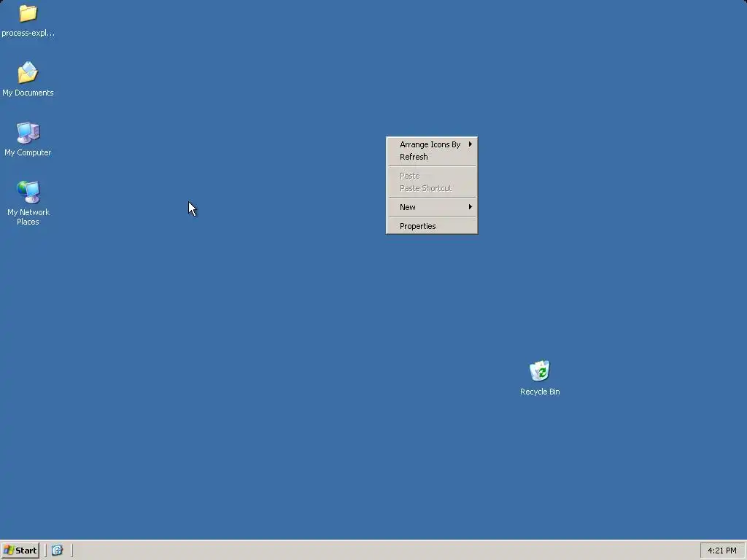Choose Properties from the context menu
The height and width of the screenshot is (560, 747).
(432, 226)
